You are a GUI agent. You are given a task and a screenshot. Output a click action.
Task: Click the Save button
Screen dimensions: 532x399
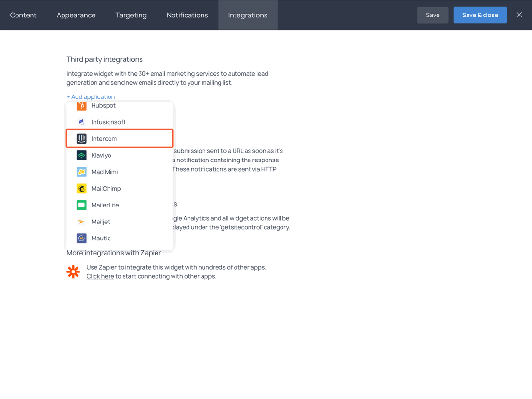[x=432, y=15]
